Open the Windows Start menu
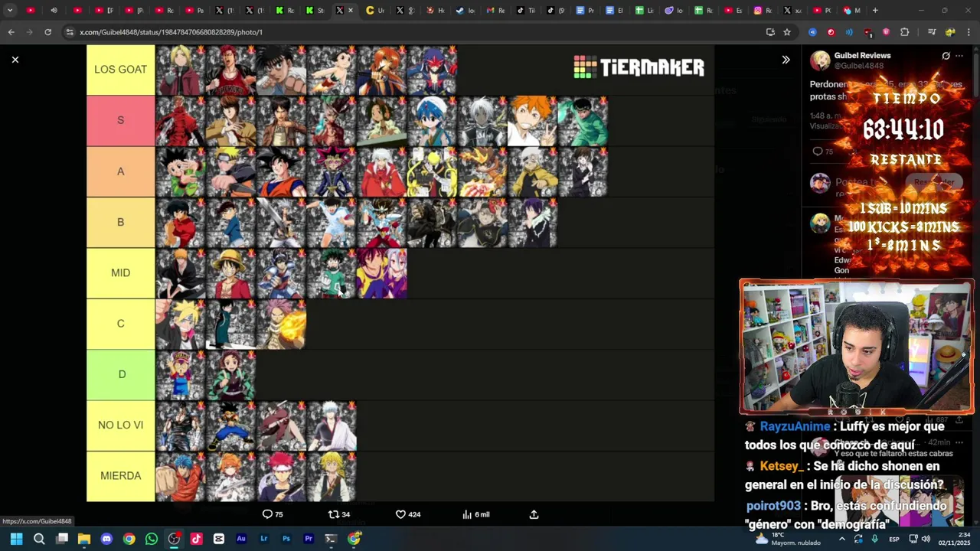The image size is (980, 551). pyautogui.click(x=16, y=539)
